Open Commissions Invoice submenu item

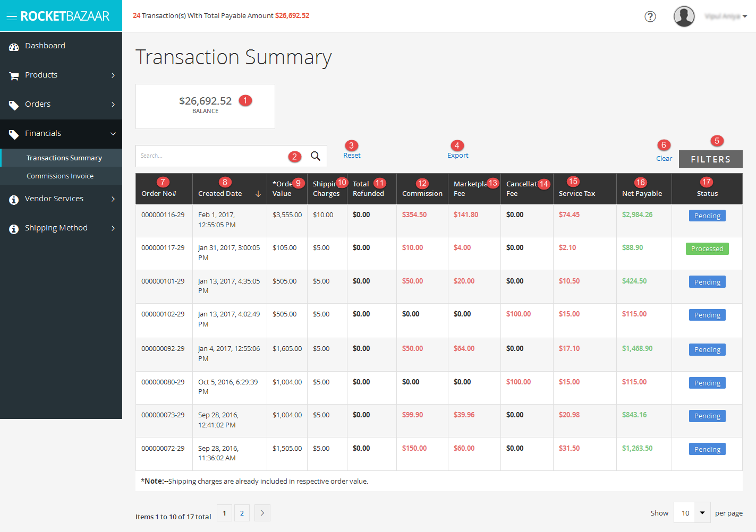(60, 176)
